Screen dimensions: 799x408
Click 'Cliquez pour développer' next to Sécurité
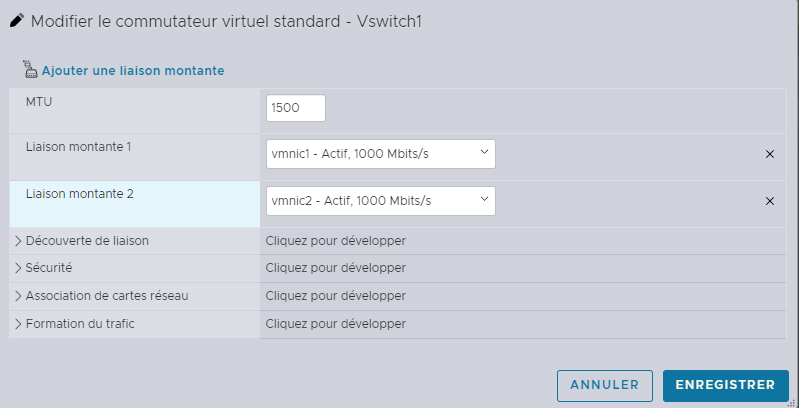tap(335, 268)
